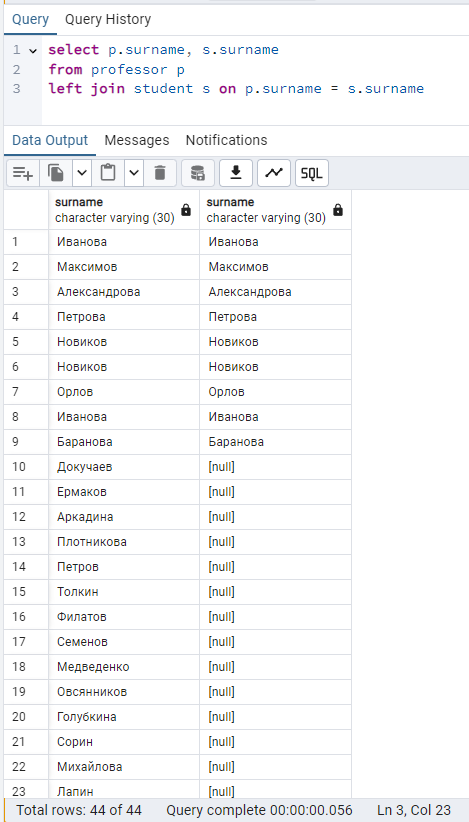Click the Add row icon
The width and height of the screenshot is (469, 822).
(x=23, y=173)
